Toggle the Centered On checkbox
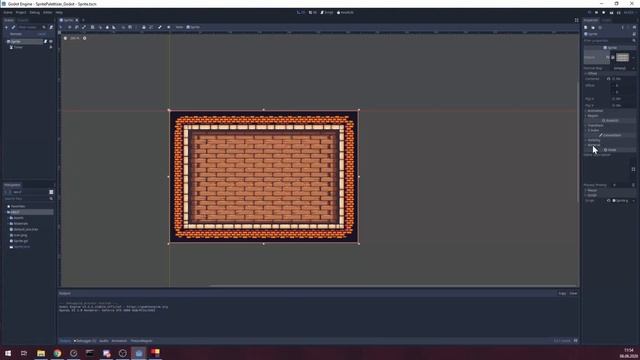Screen dimensions: 640x360 point(614,79)
